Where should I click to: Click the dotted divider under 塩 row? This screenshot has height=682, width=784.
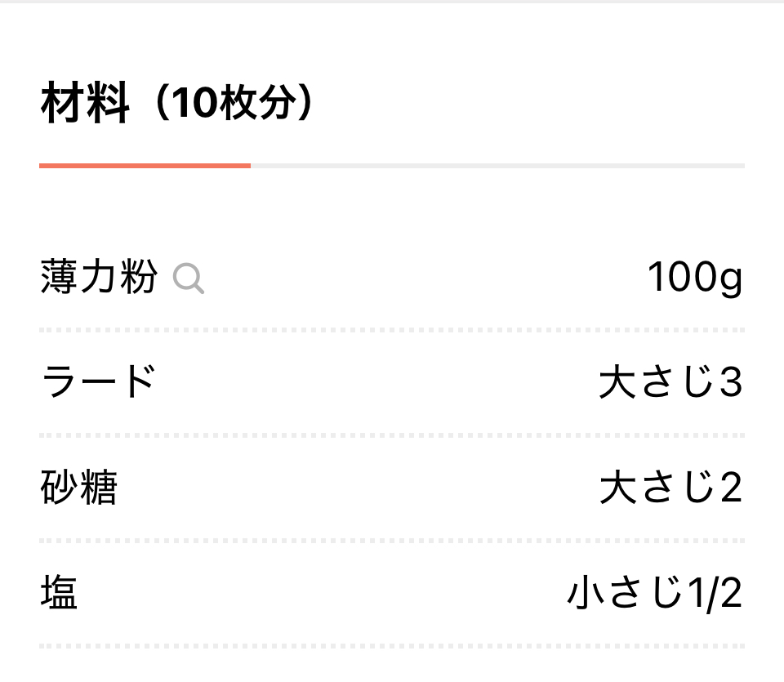(392, 647)
